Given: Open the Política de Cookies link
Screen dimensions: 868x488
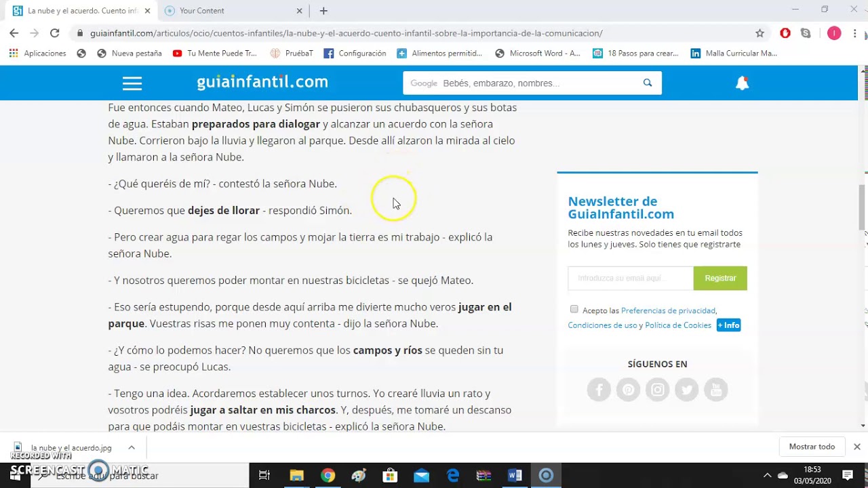Looking at the screenshot, I should (678, 325).
